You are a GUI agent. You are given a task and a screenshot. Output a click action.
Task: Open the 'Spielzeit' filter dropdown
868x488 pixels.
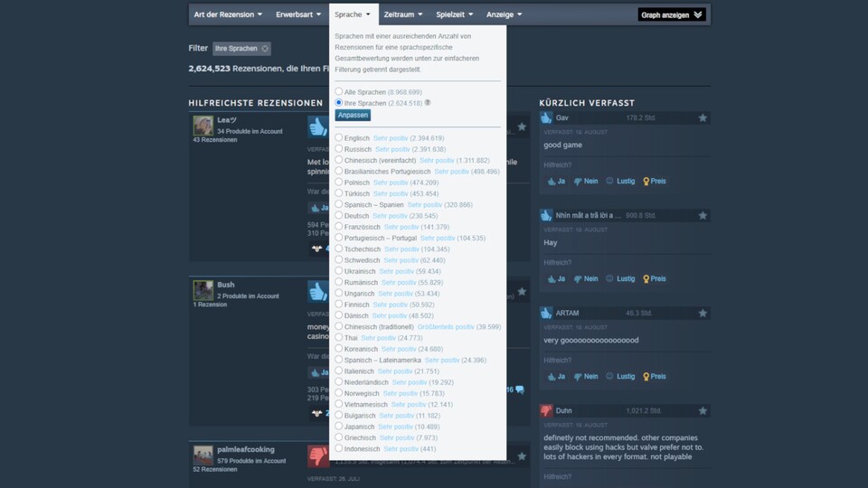(x=455, y=14)
